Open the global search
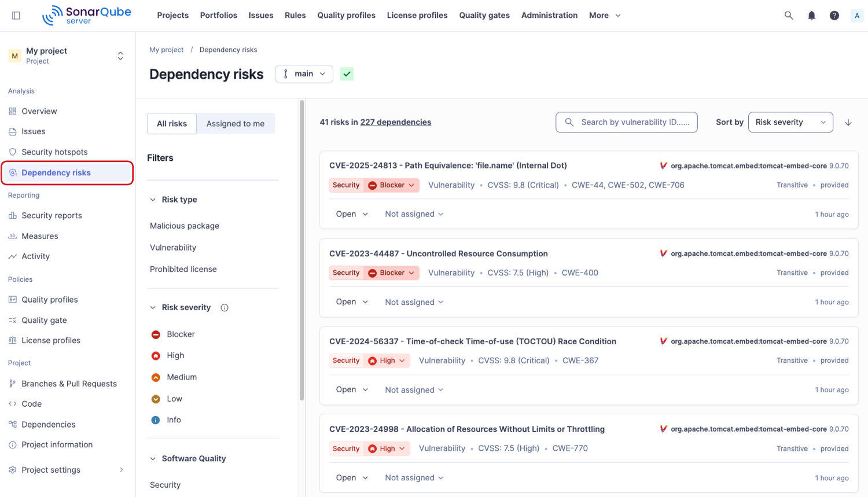Viewport: 868px width, 497px height. tap(788, 15)
